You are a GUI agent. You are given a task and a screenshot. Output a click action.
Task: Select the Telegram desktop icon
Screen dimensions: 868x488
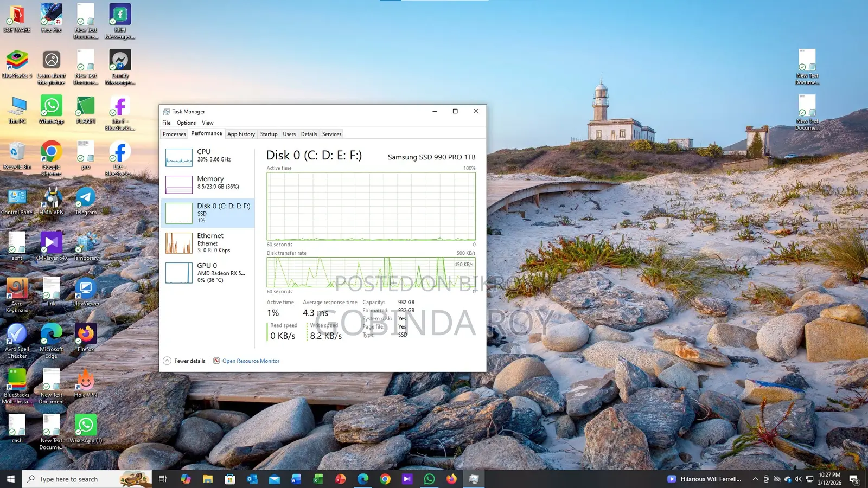click(x=86, y=201)
